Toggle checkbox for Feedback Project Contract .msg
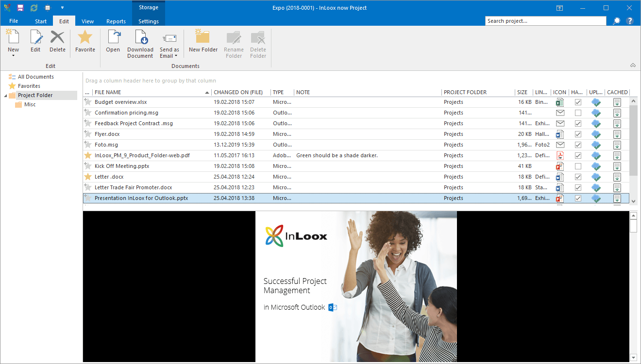Viewport: 641px width, 364px height. click(578, 123)
